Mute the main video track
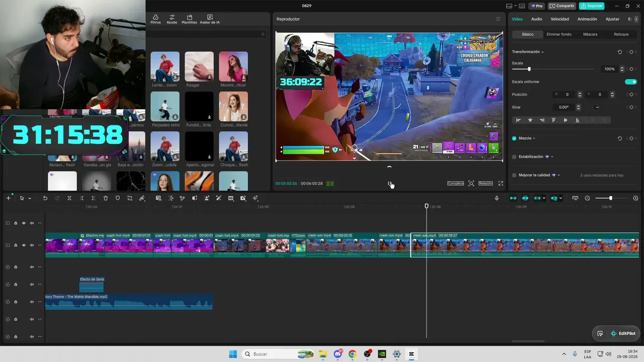644x362 pixels. [31, 245]
